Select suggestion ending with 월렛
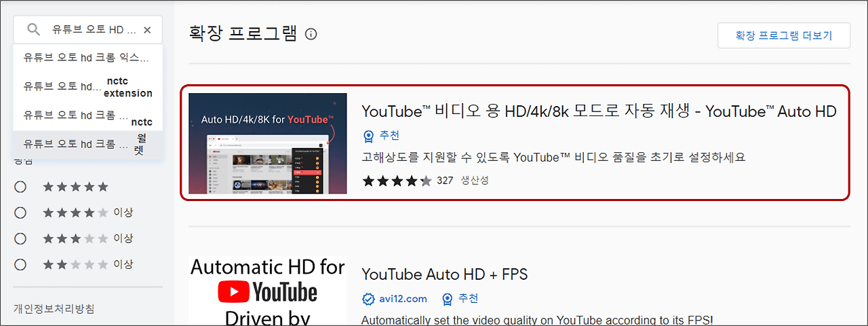This screenshot has height=326, width=868. click(88, 145)
